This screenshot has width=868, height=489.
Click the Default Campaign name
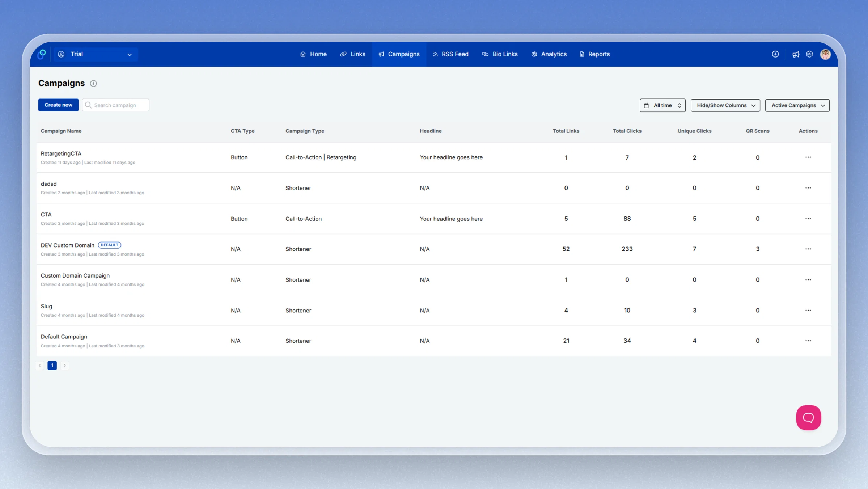click(64, 337)
